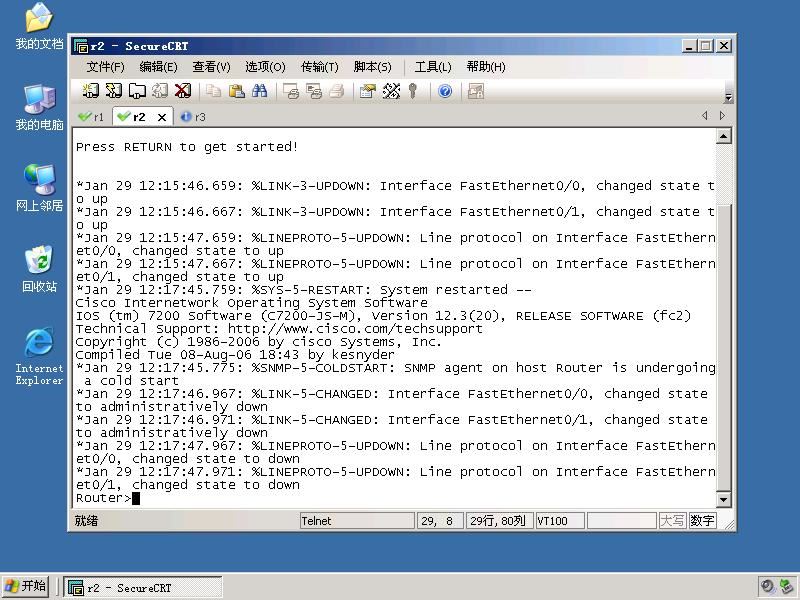Viewport: 800px width, 600px height.
Task: Click the blue Help icon
Action: [x=445, y=91]
